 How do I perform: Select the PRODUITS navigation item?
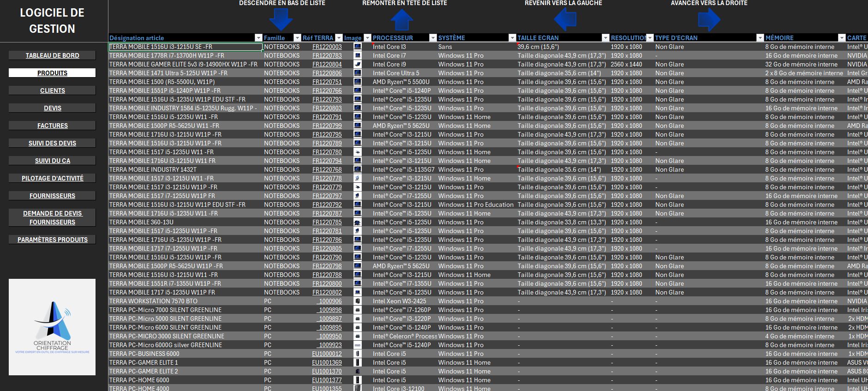52,73
